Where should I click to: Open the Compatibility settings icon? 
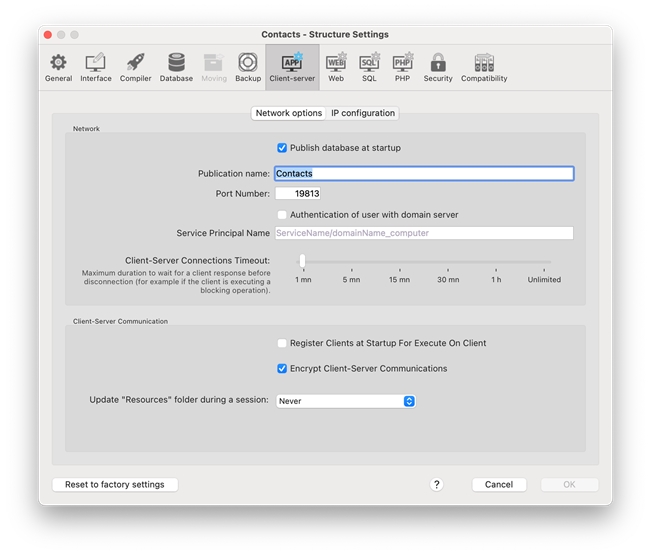coord(484,63)
